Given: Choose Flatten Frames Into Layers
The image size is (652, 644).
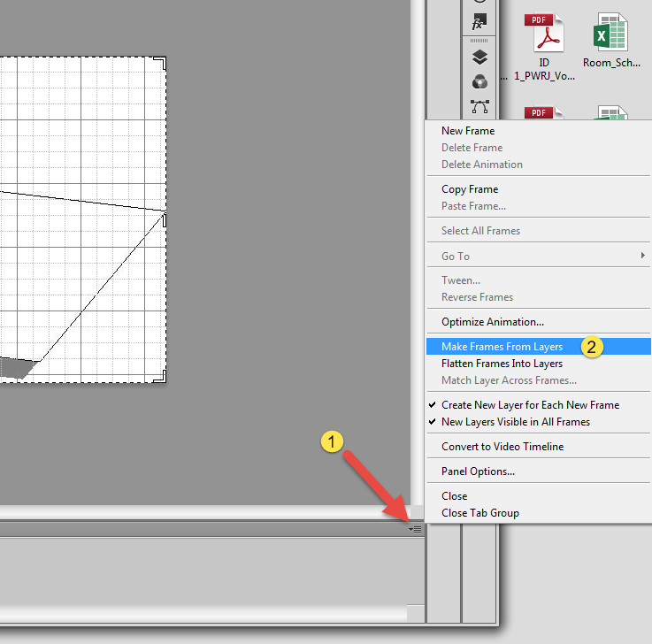Looking at the screenshot, I should 538,364.
